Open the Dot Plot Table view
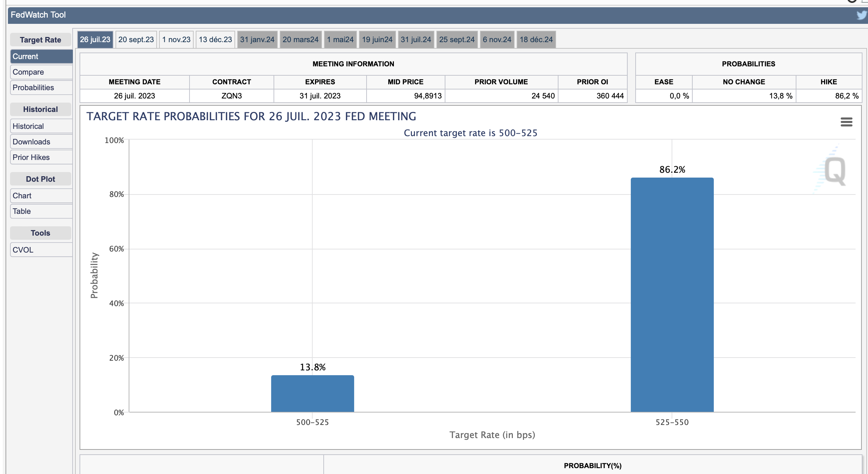The image size is (868, 474). 41,211
